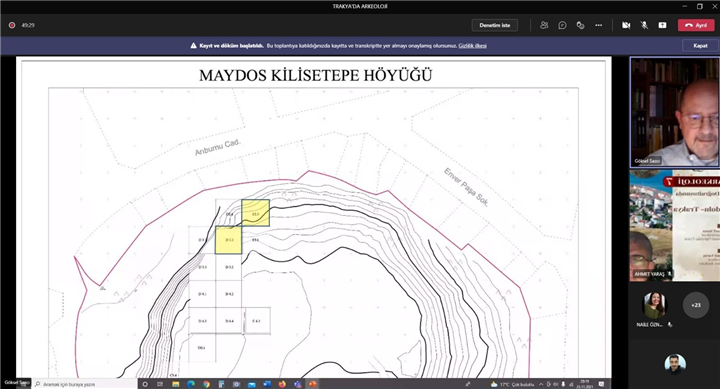This screenshot has width=720, height=389.
Task: Open More actions ellipsis menu
Action: [598, 25]
